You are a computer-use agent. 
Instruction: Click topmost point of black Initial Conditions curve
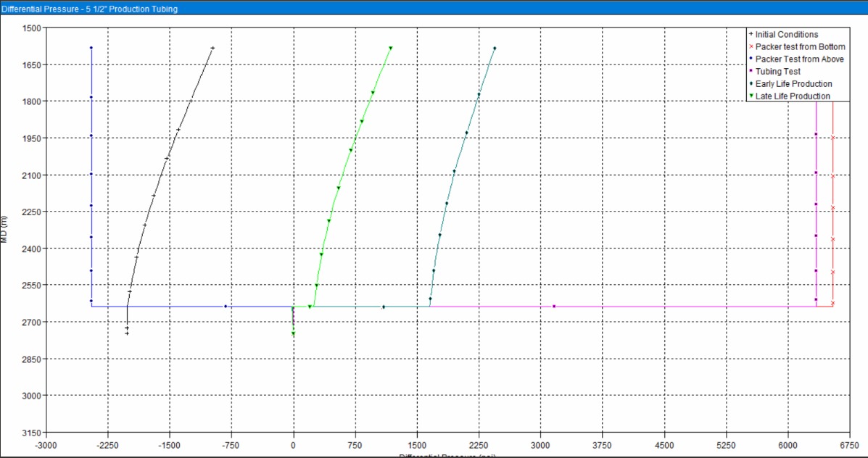pyautogui.click(x=212, y=48)
